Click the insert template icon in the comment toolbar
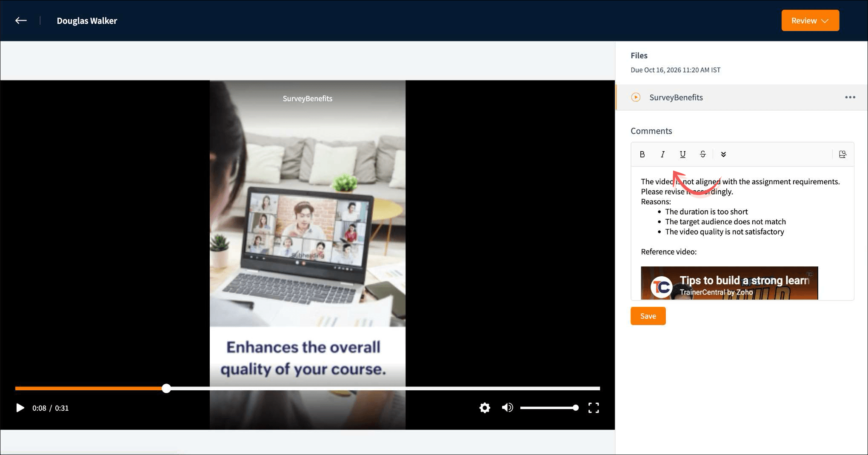Viewport: 868px width, 455px height. 842,154
